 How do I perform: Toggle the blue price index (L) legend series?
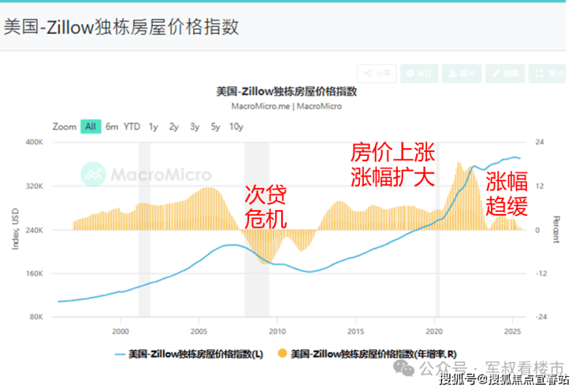(189, 354)
